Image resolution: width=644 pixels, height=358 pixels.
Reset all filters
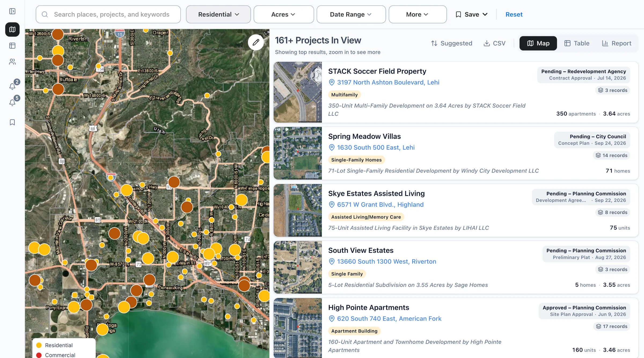tap(514, 14)
